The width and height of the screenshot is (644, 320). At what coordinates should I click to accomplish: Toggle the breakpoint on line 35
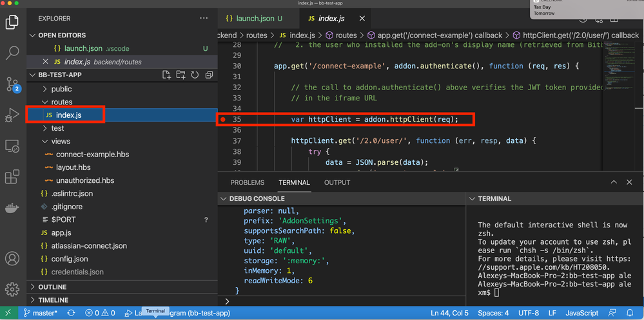click(223, 119)
